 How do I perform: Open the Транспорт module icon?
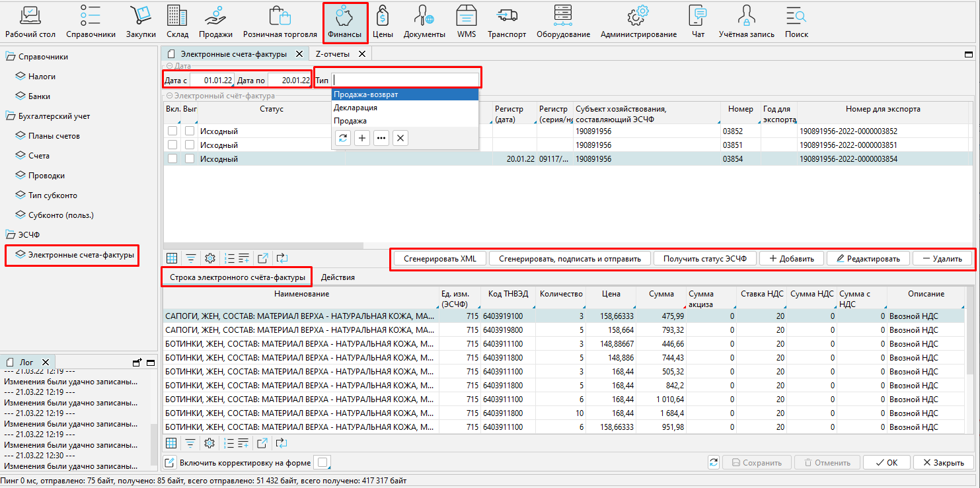pos(507,22)
